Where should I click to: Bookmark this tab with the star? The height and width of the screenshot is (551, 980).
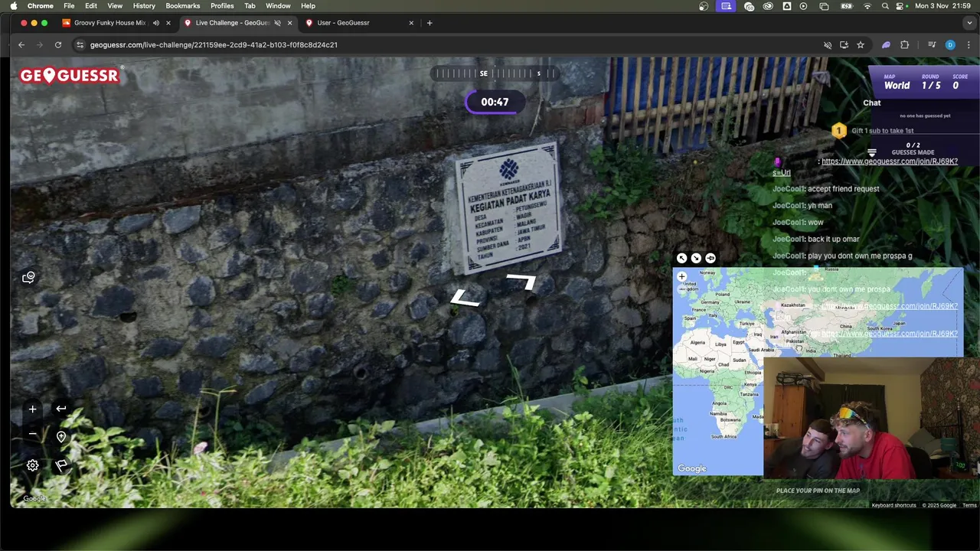click(861, 45)
